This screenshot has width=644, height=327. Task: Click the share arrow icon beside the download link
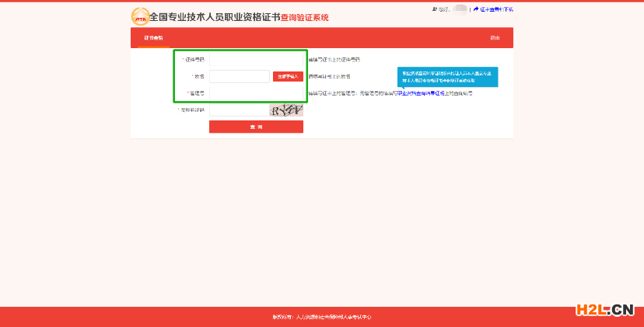click(x=476, y=9)
